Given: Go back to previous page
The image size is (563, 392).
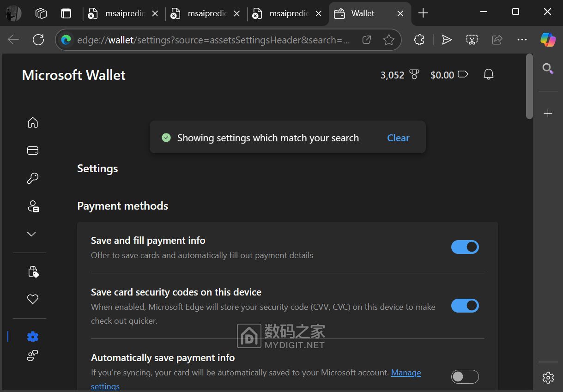Looking at the screenshot, I should point(13,40).
